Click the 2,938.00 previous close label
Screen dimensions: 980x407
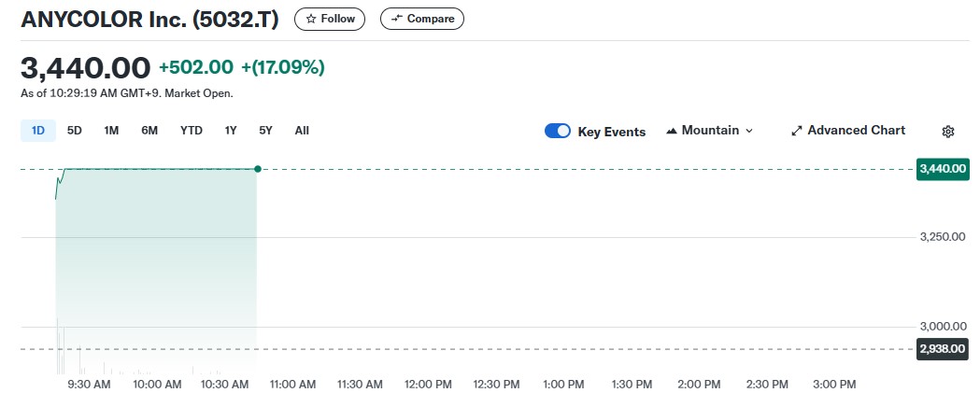[x=943, y=349]
